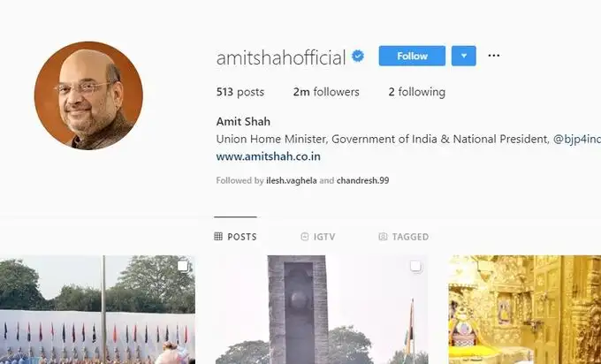The width and height of the screenshot is (601, 364).
Task: Click the TAGGED person icon
Action: (383, 237)
